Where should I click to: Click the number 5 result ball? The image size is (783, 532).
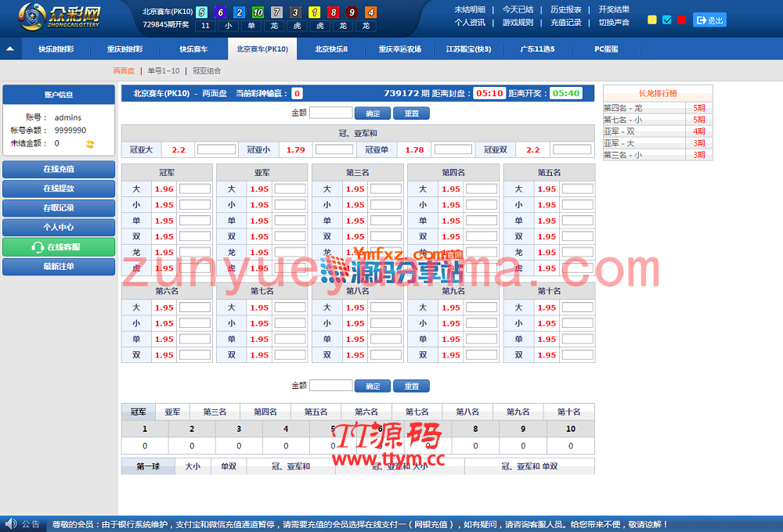202,12
